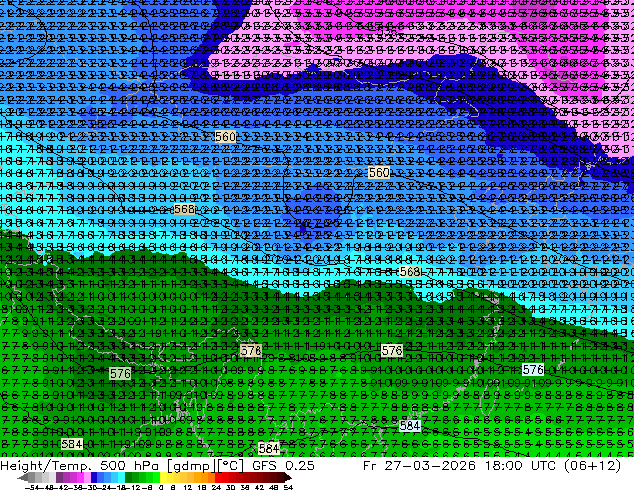Click the 576 contour label with white background
The height and width of the screenshot is (490, 634).
[x=533, y=370]
